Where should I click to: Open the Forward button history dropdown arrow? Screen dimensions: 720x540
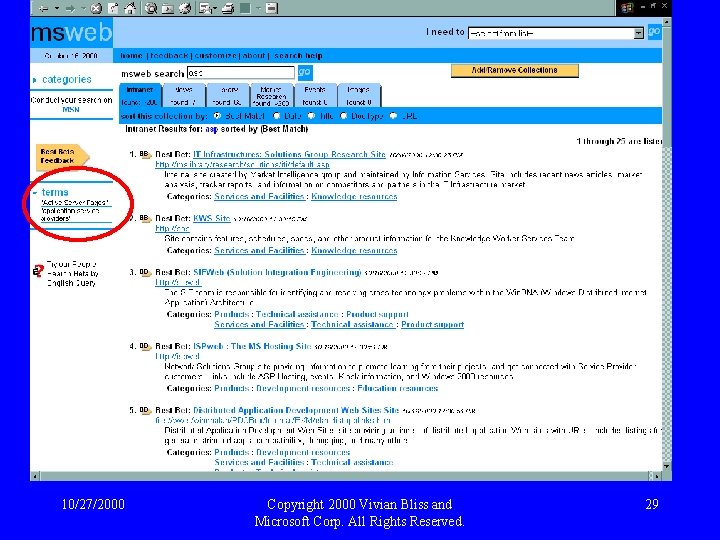click(x=83, y=8)
